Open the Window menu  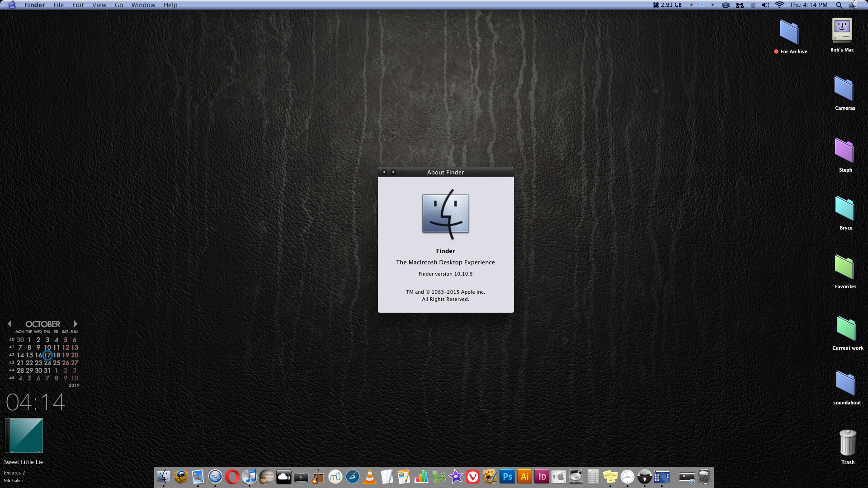(x=143, y=5)
